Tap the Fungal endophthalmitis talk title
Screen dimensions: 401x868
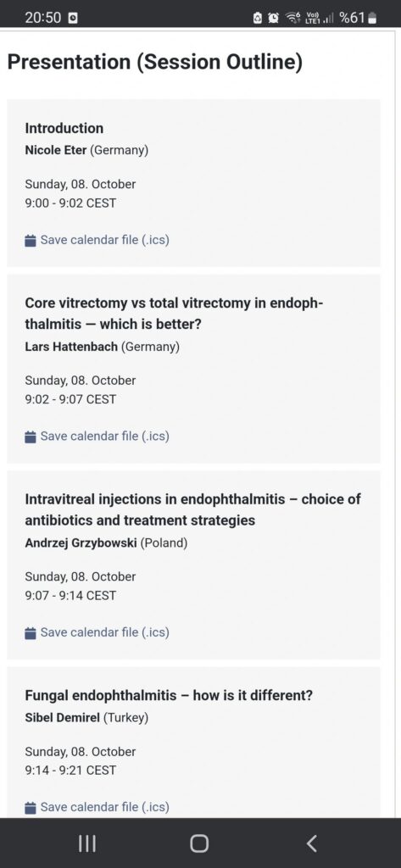[169, 695]
